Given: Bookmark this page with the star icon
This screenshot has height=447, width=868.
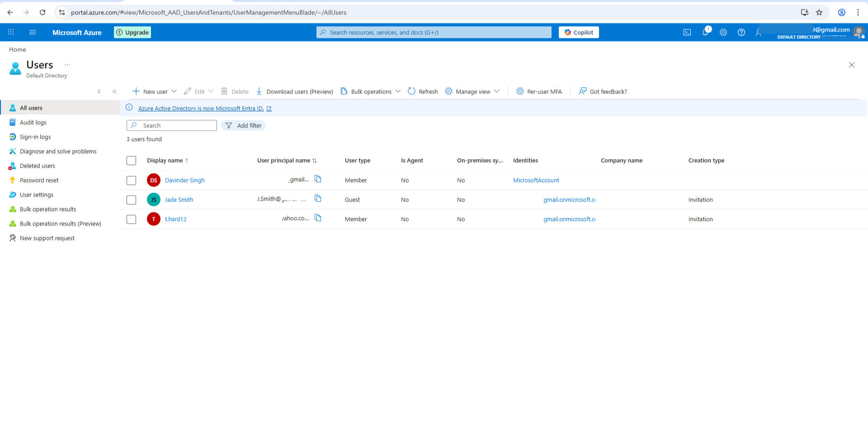Looking at the screenshot, I should 819,12.
